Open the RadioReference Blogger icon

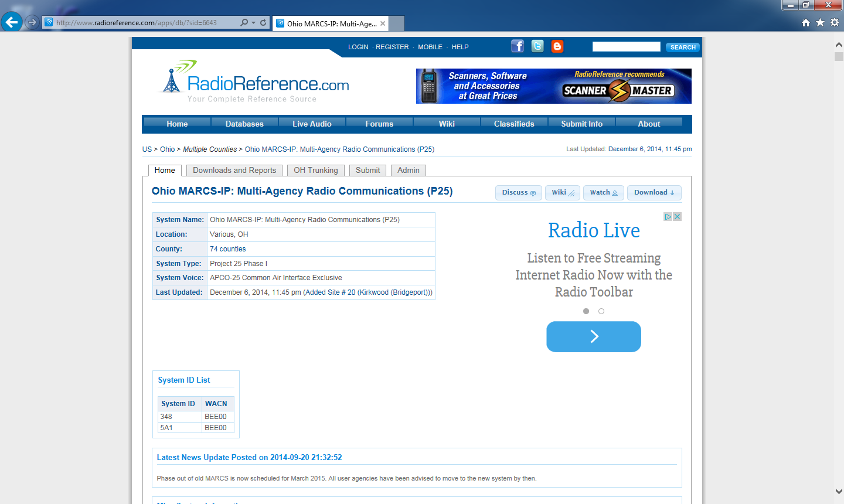557,46
